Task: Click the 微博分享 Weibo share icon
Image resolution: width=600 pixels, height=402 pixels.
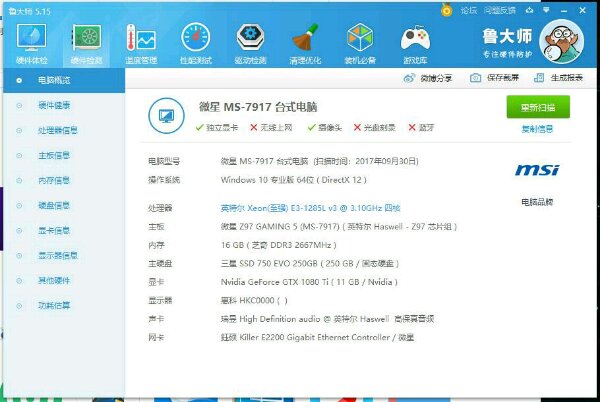Action: click(409, 78)
